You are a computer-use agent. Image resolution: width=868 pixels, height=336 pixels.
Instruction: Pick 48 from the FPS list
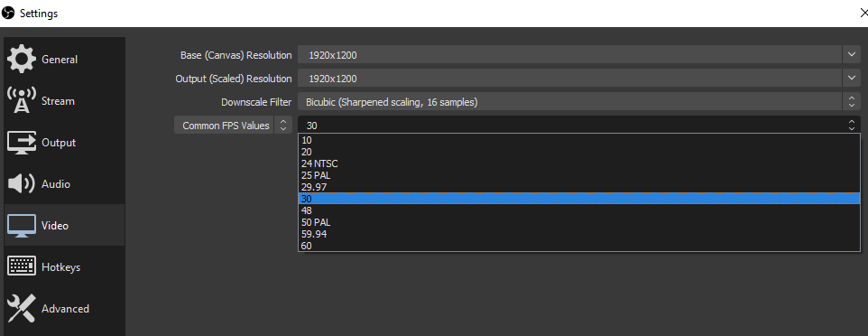click(579, 210)
